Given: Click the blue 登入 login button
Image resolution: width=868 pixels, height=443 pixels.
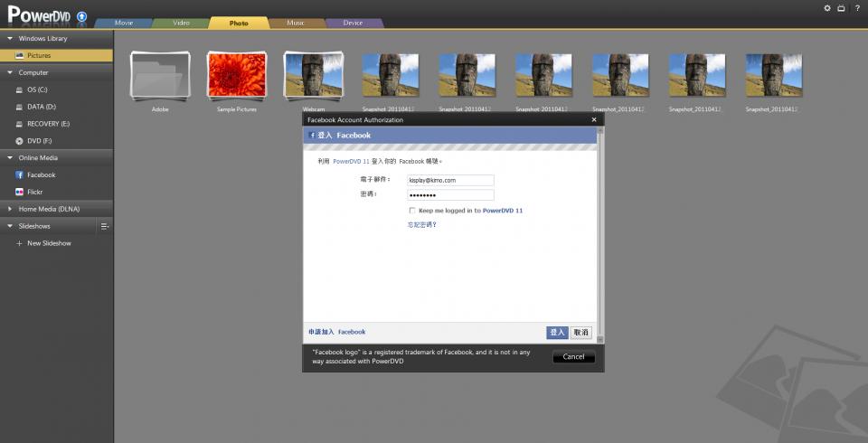Looking at the screenshot, I should click(x=558, y=333).
